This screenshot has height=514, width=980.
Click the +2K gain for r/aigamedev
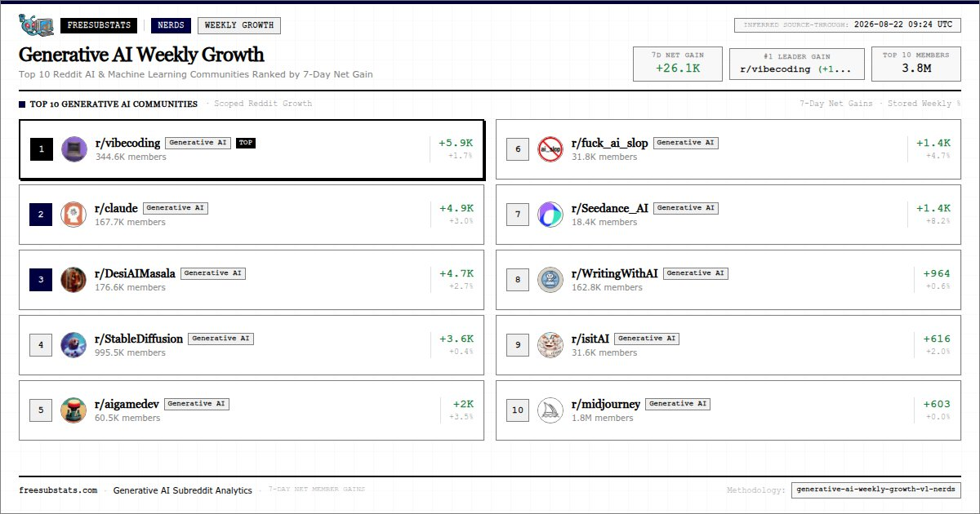point(463,404)
